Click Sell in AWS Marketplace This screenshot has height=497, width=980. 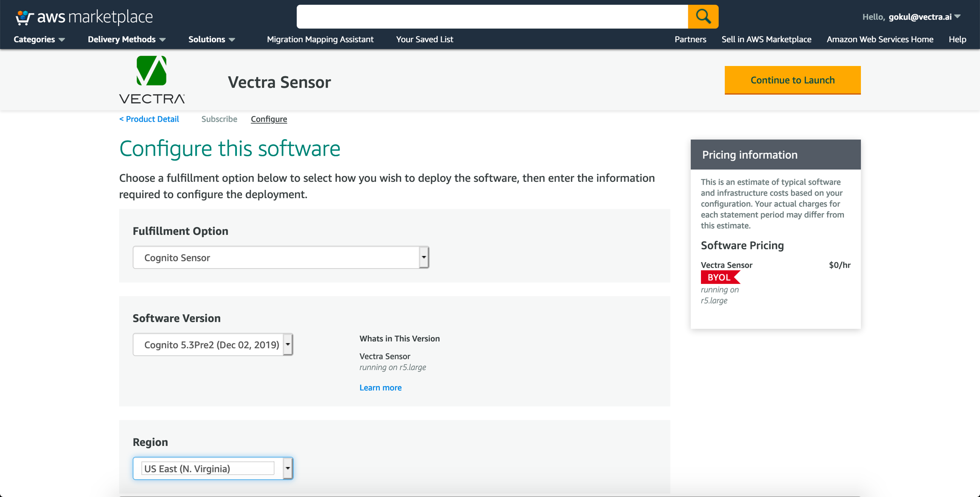(766, 39)
